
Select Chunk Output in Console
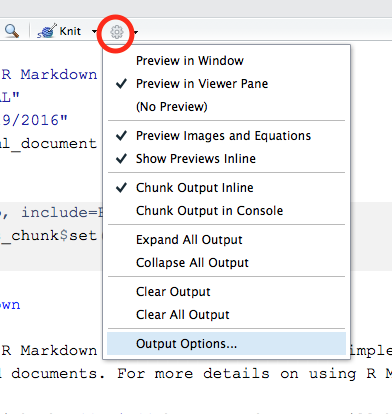click(x=226, y=211)
